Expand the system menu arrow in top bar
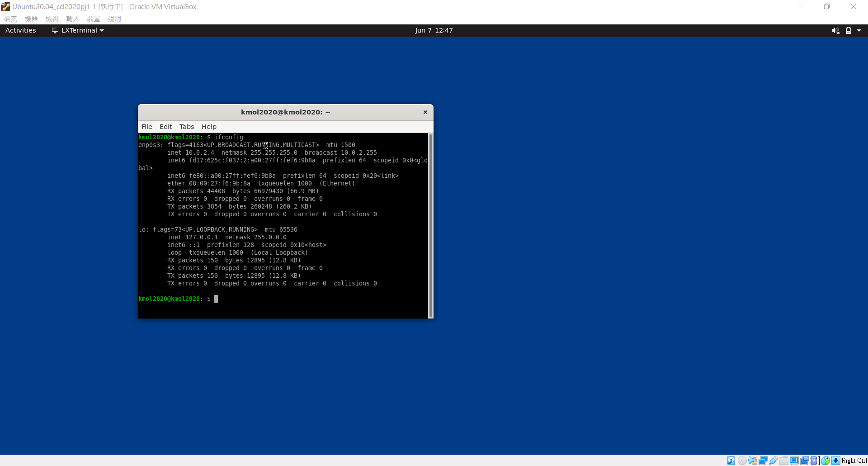The width and height of the screenshot is (868, 466). [859, 30]
